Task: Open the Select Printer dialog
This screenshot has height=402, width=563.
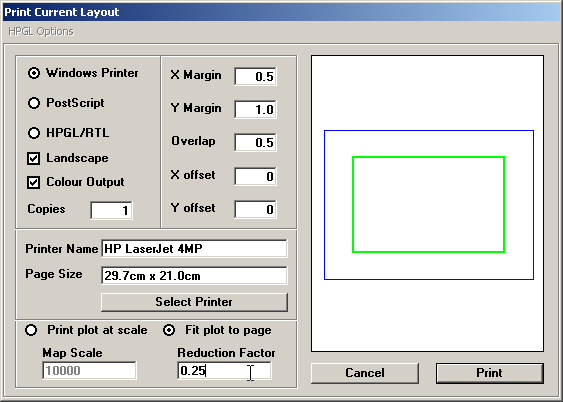Action: tap(194, 302)
